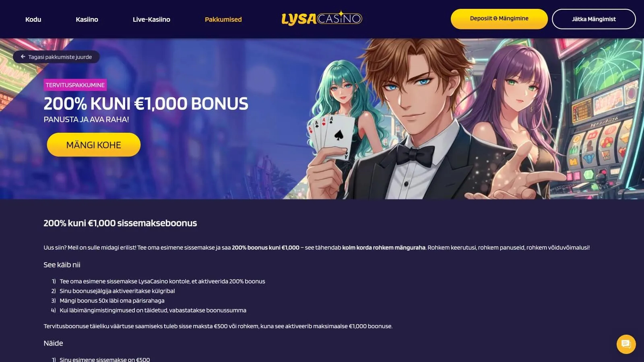Click the 200% KUNI €1,000 BONUS headline
The image size is (644, 362).
[x=146, y=104]
